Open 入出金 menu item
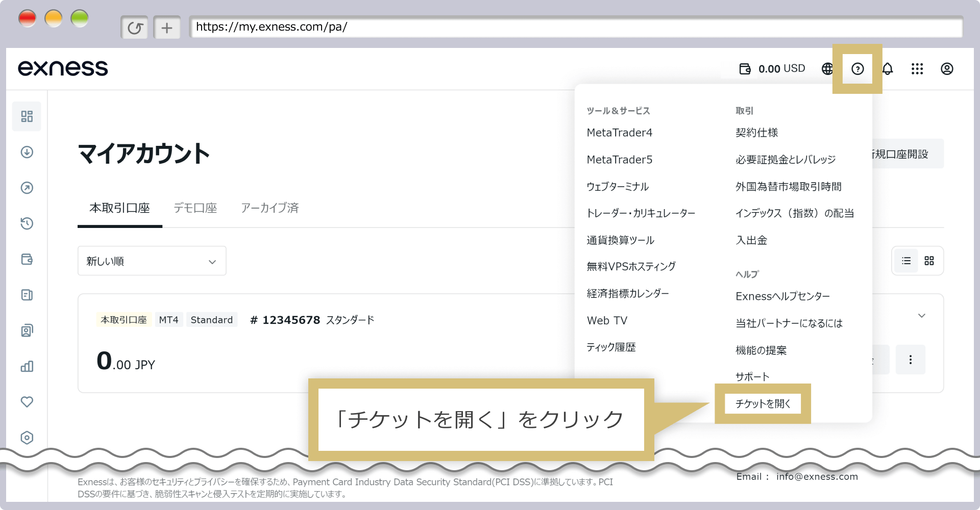 point(751,240)
